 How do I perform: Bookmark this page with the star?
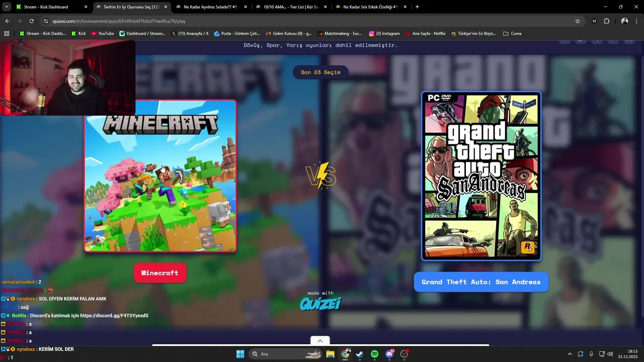[x=578, y=21]
